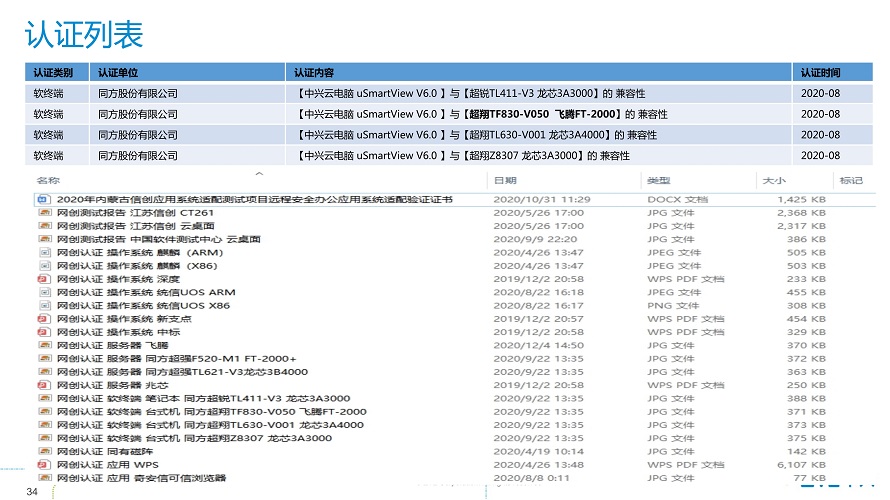Sort file list by 类型 column

point(658,180)
